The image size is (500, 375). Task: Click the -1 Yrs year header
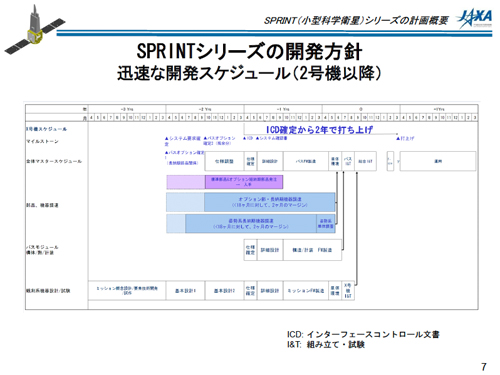coord(283,109)
